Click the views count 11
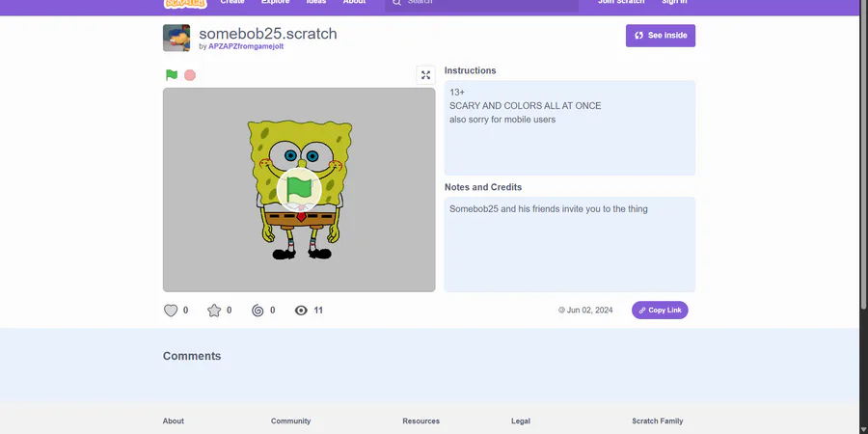868x434 pixels. click(318, 310)
